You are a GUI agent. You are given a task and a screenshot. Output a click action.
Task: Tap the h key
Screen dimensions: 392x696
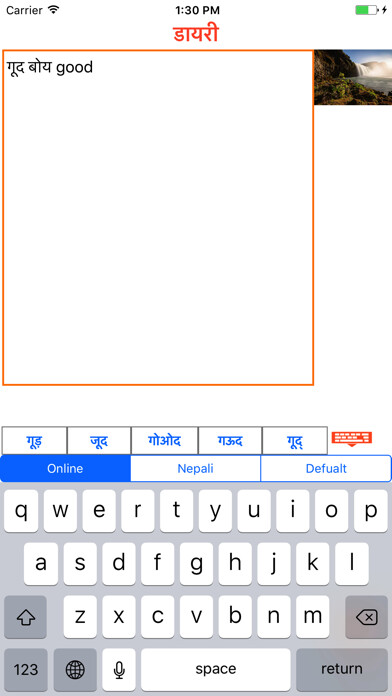tap(235, 564)
